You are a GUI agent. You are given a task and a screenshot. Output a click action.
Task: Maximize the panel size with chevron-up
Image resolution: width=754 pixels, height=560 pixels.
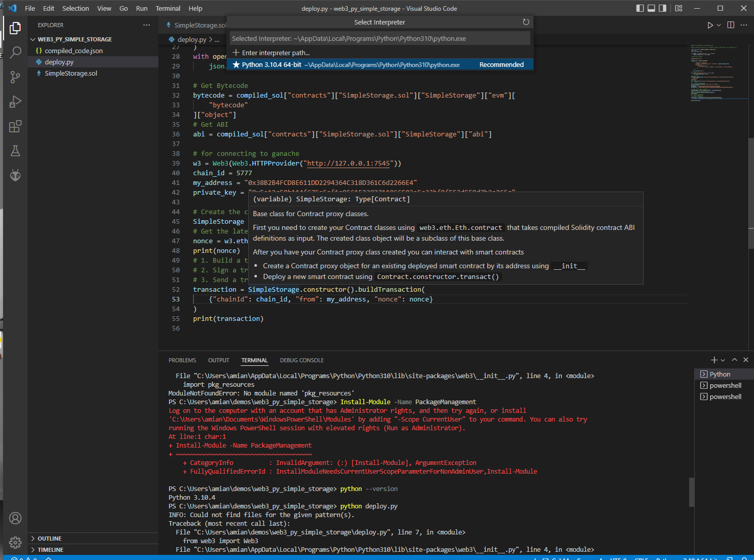[x=735, y=360]
